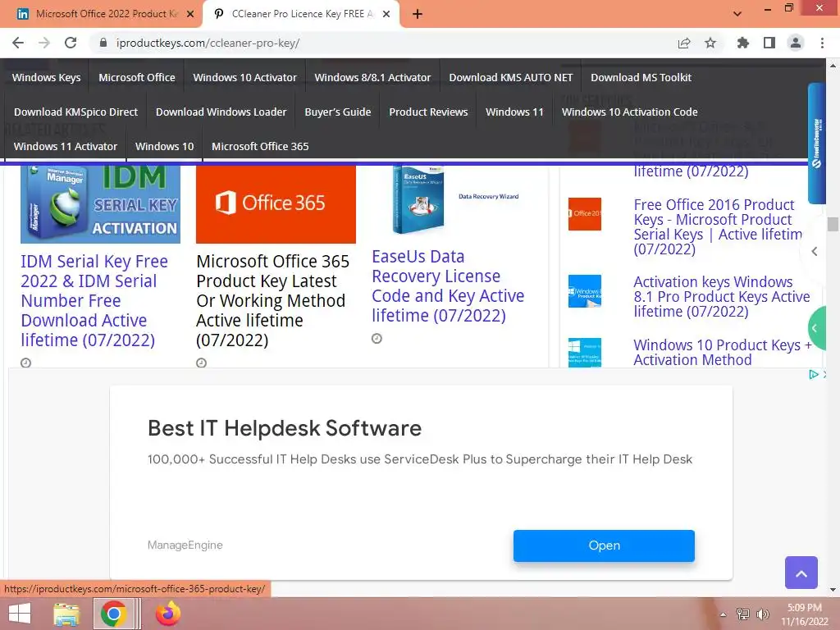Open the Windows Start button
This screenshot has height=630, width=840.
pyautogui.click(x=20, y=614)
